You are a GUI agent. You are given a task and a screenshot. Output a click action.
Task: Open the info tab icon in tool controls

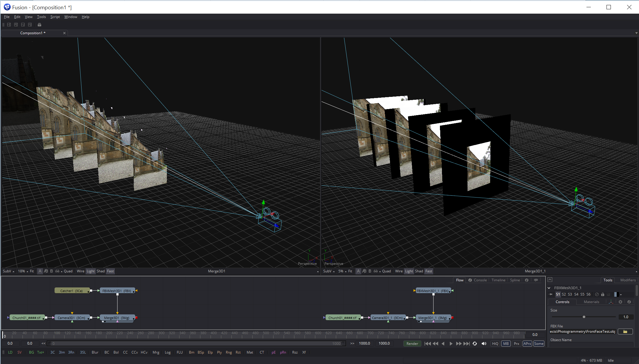629,302
